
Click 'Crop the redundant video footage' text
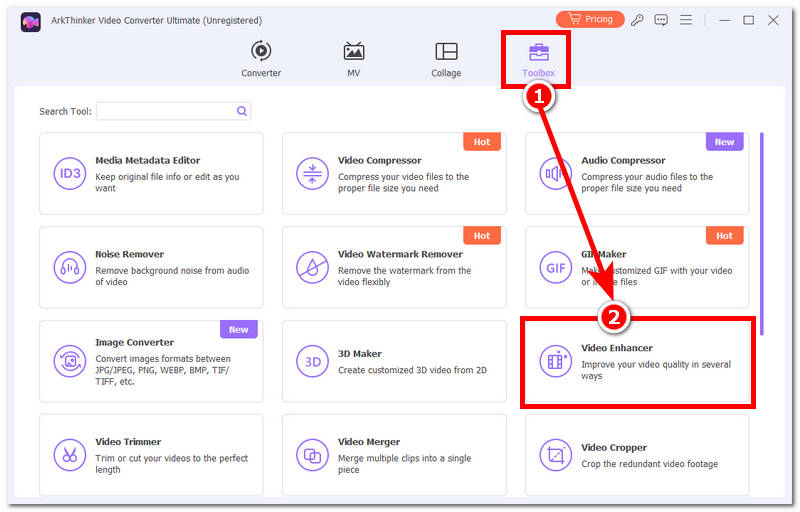pos(649,464)
